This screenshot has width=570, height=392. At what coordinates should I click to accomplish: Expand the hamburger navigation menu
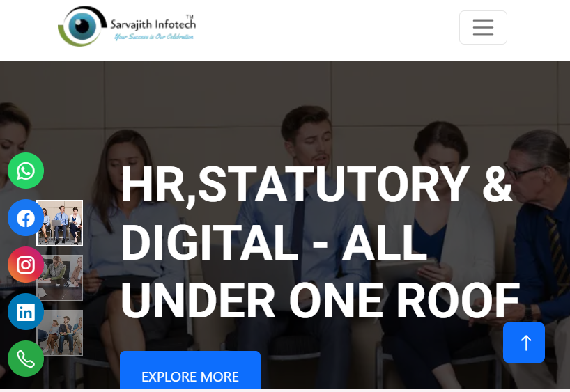point(483,28)
